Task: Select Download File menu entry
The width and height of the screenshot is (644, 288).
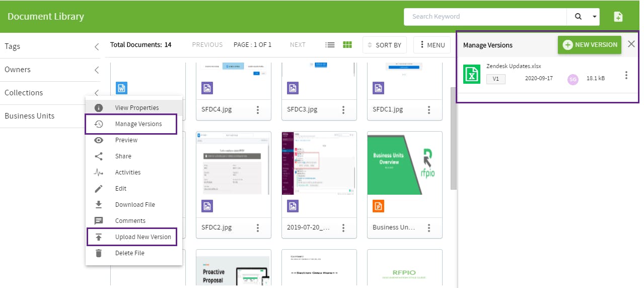Action: tap(134, 205)
